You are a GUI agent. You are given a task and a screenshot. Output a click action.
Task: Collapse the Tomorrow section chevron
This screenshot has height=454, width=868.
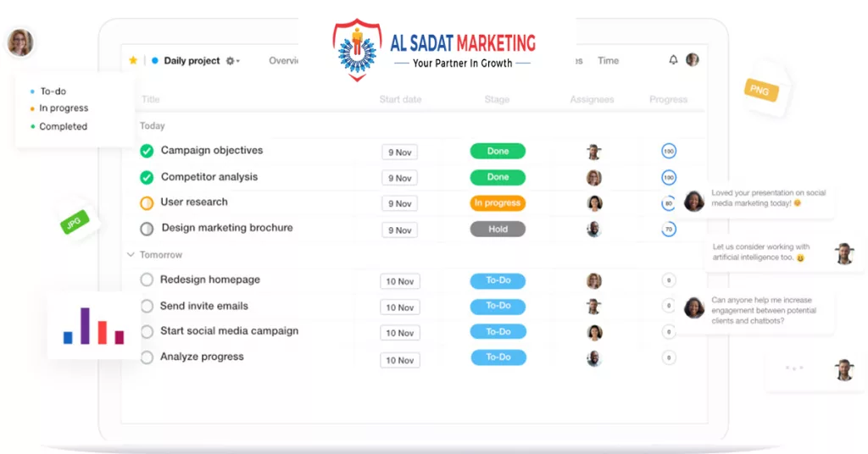pos(131,254)
